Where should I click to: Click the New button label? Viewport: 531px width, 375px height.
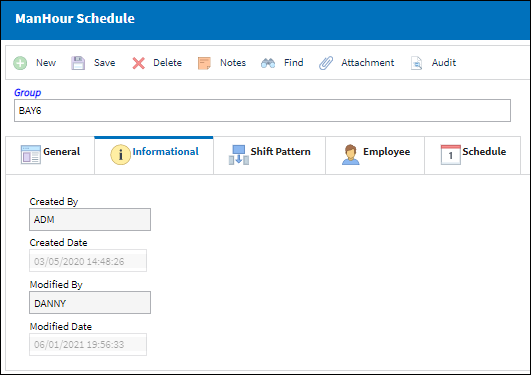46,63
